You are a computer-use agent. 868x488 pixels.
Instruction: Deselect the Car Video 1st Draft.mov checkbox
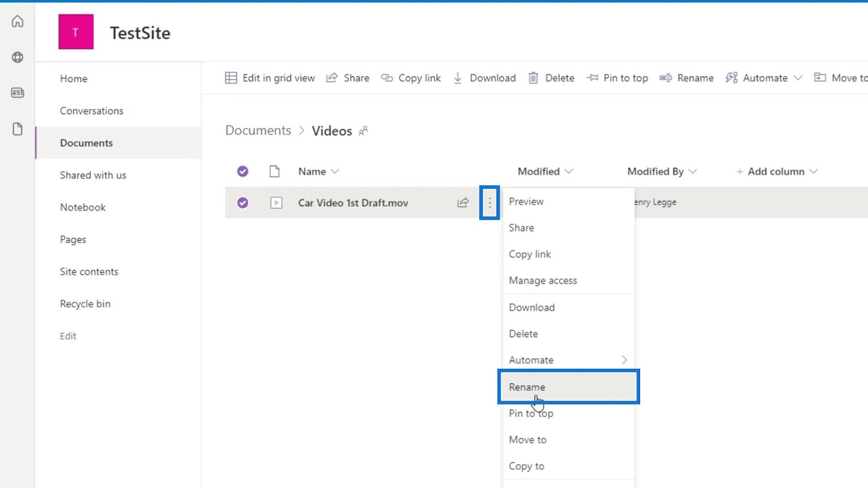point(242,203)
